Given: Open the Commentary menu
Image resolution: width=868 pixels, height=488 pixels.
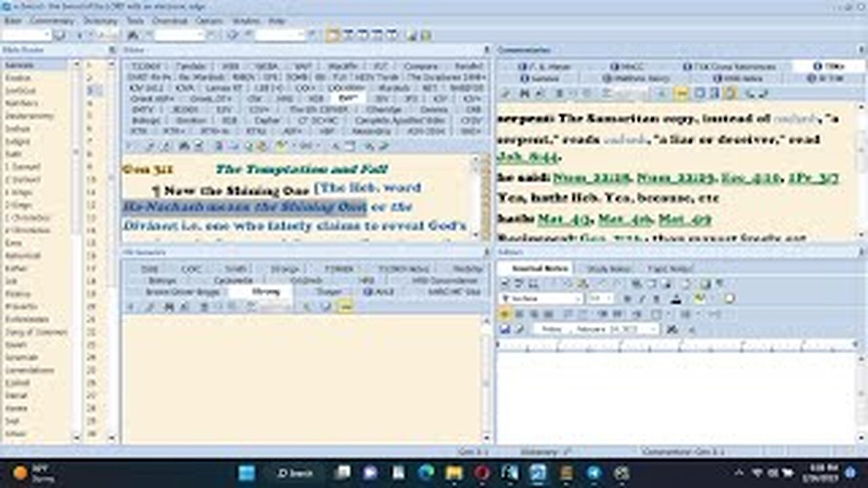Looking at the screenshot, I should [52, 21].
